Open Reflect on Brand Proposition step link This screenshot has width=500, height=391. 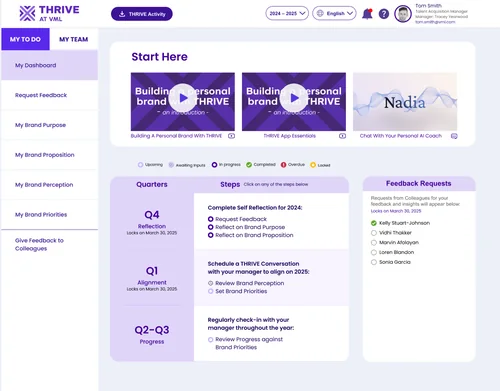tap(254, 235)
